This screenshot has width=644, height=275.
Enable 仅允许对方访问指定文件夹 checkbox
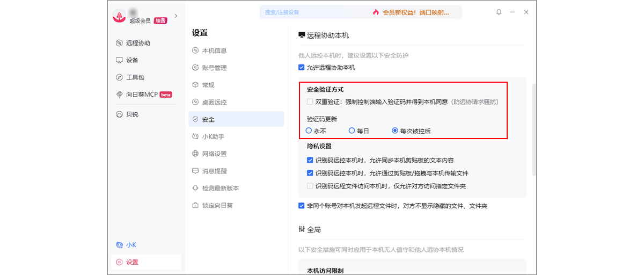click(x=310, y=186)
